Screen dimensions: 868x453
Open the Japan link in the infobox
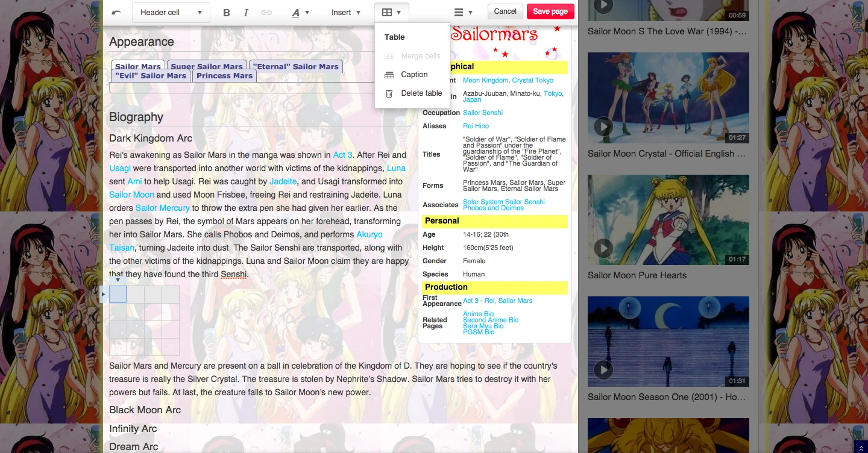point(472,100)
